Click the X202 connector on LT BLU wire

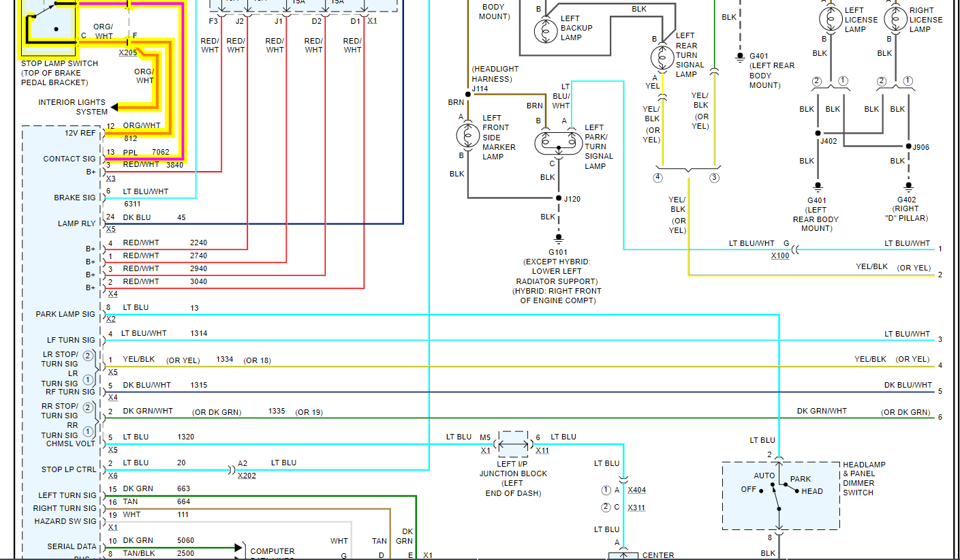click(232, 469)
